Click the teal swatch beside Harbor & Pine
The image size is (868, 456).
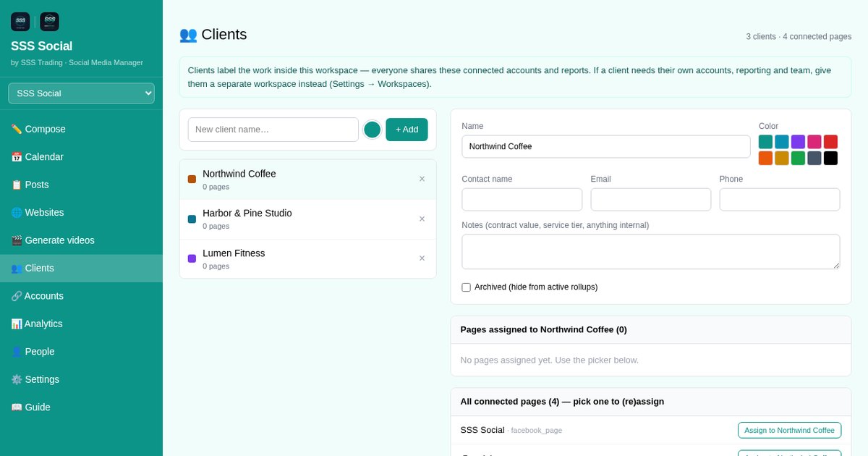tap(192, 219)
